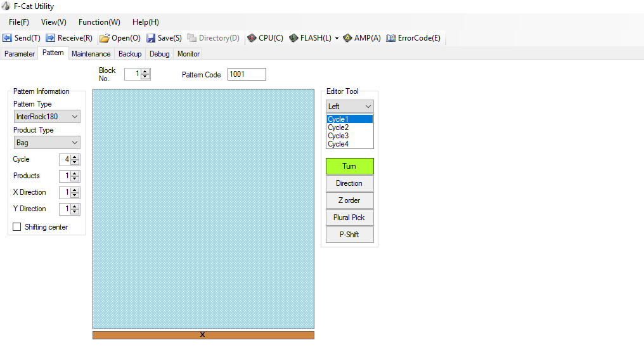Increase the Block No. spinner value
Viewport: 644px width, 359px height.
(x=145, y=72)
